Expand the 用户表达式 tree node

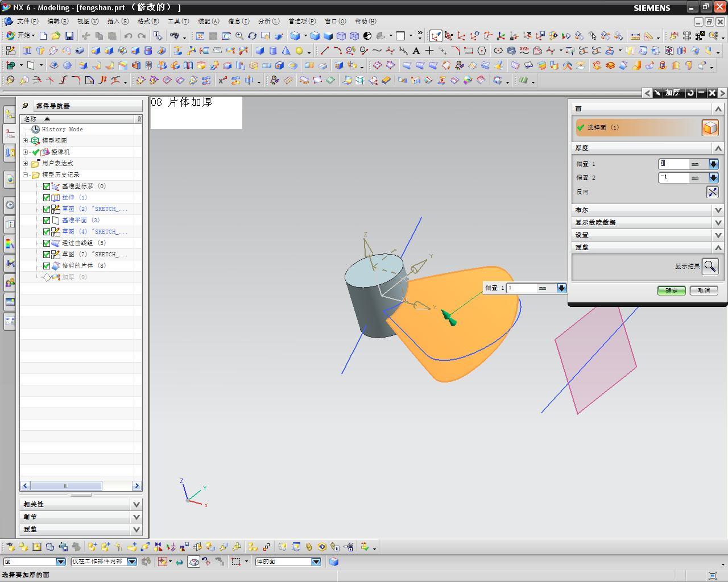pyautogui.click(x=26, y=163)
